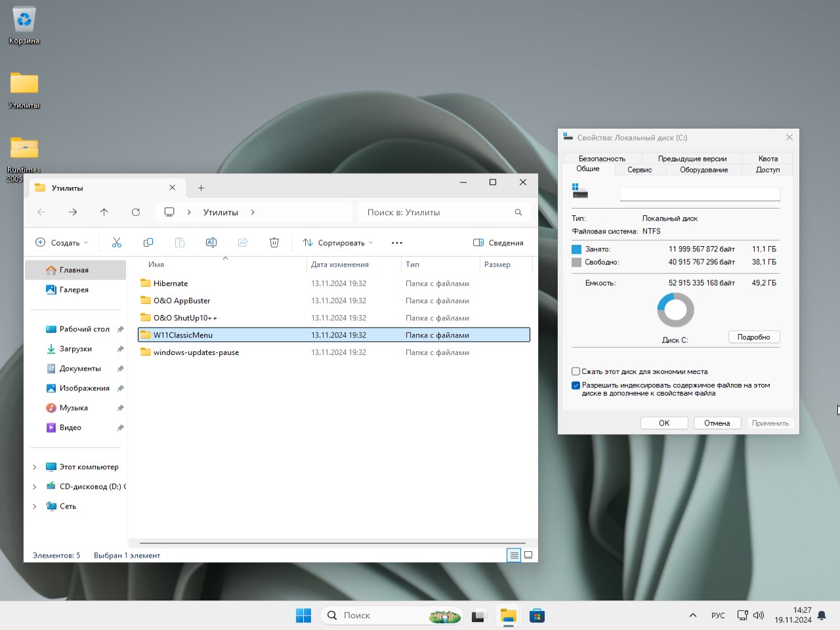Screen dimensions: 840x630
Task: Enable compress this disk checkbox
Action: coord(576,371)
